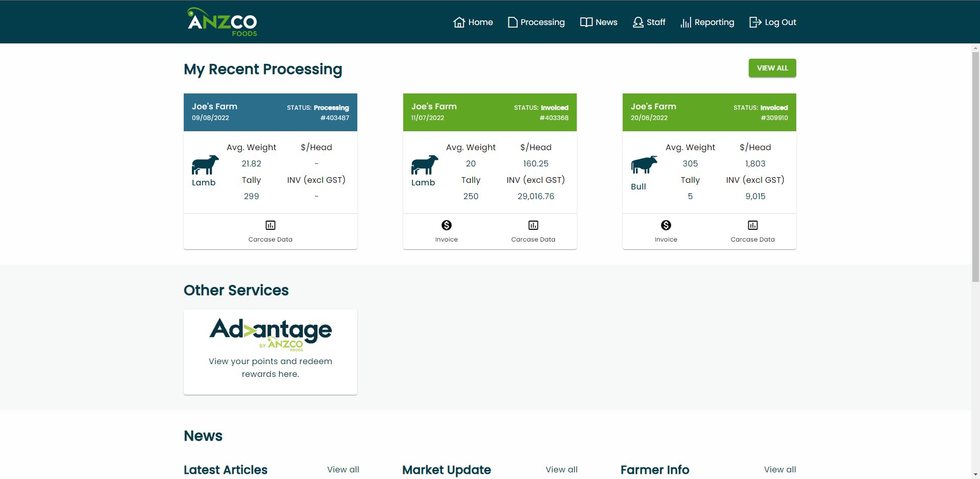Click the average weight value 305
Screen dimensions: 980x479
click(691, 163)
